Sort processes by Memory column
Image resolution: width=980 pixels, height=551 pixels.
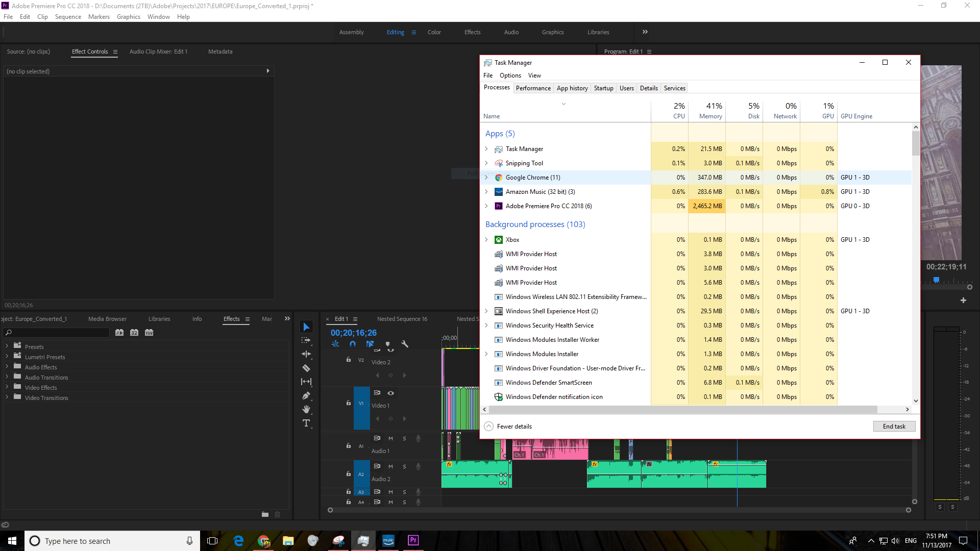(x=707, y=111)
